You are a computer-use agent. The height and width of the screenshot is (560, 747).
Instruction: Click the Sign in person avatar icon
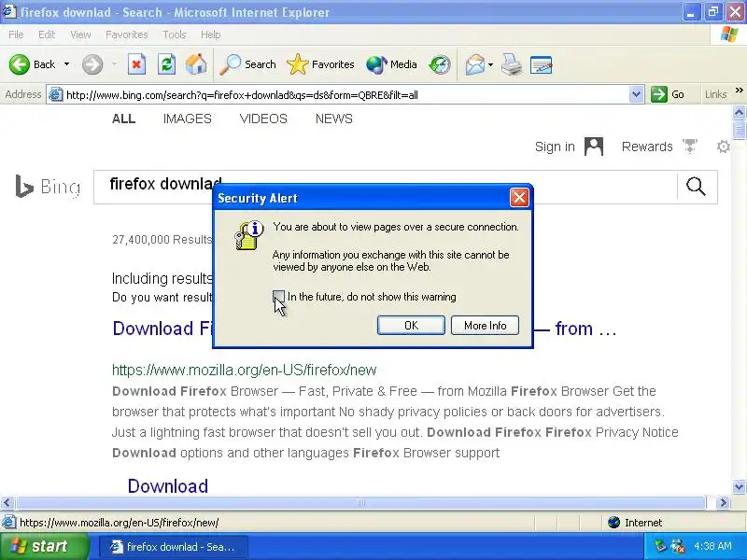[x=594, y=147]
